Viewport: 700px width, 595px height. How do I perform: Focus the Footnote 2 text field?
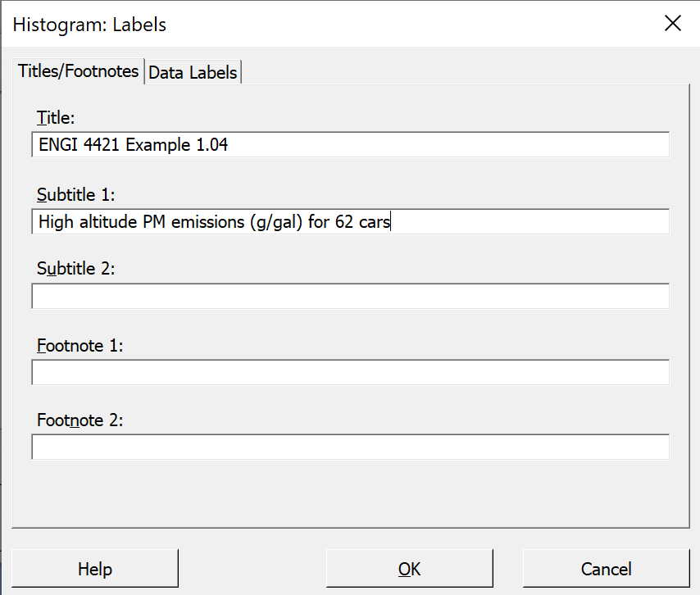tap(351, 447)
